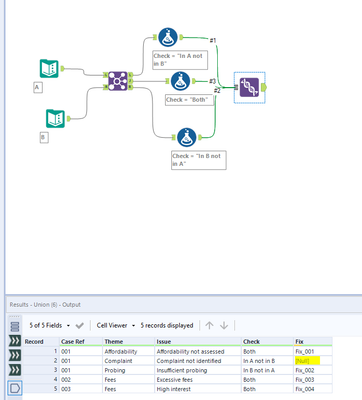
Task: Select cell "Complaint not identified"
Action: [x=198, y=361]
